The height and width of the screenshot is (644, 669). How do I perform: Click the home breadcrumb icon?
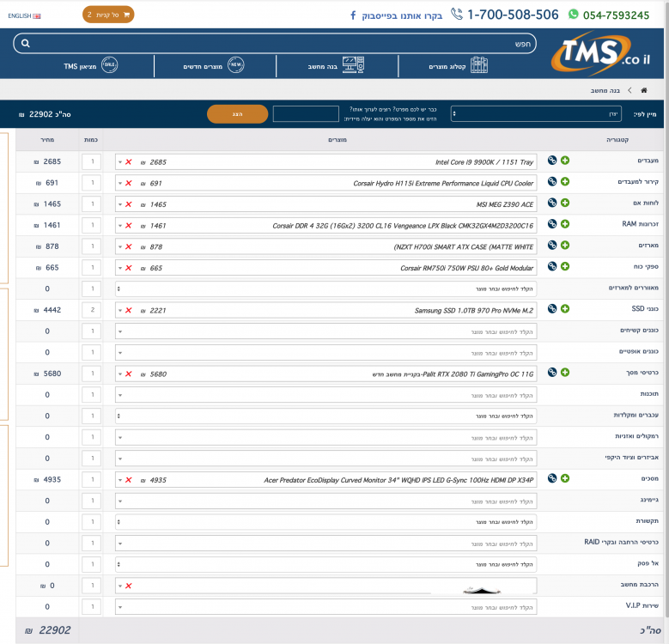(x=644, y=90)
